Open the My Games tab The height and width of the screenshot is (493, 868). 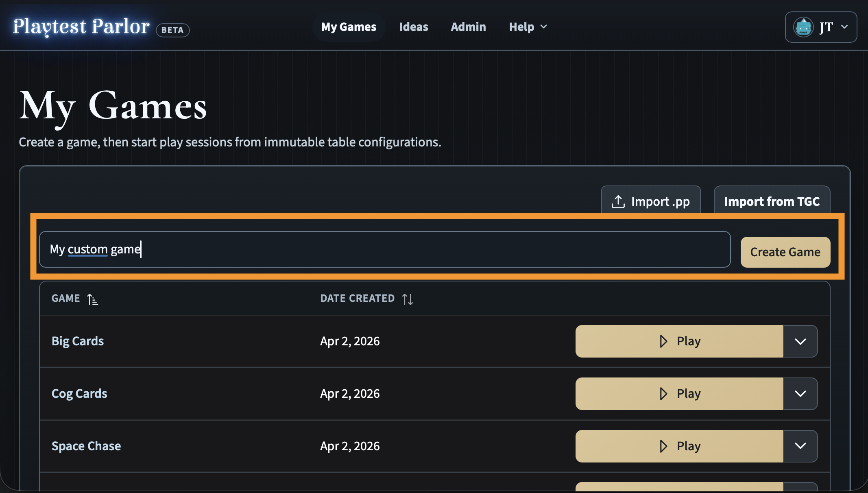click(x=349, y=27)
